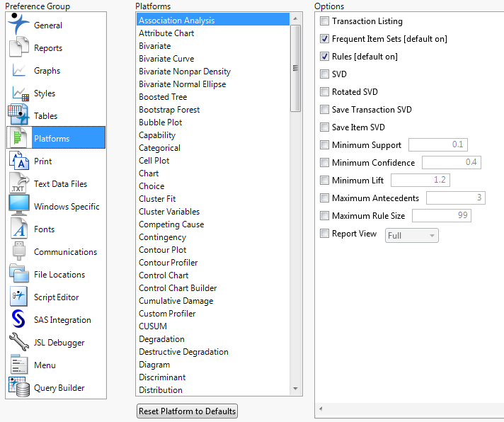
Task: Select Attribute Chart platform
Action: click(213, 33)
